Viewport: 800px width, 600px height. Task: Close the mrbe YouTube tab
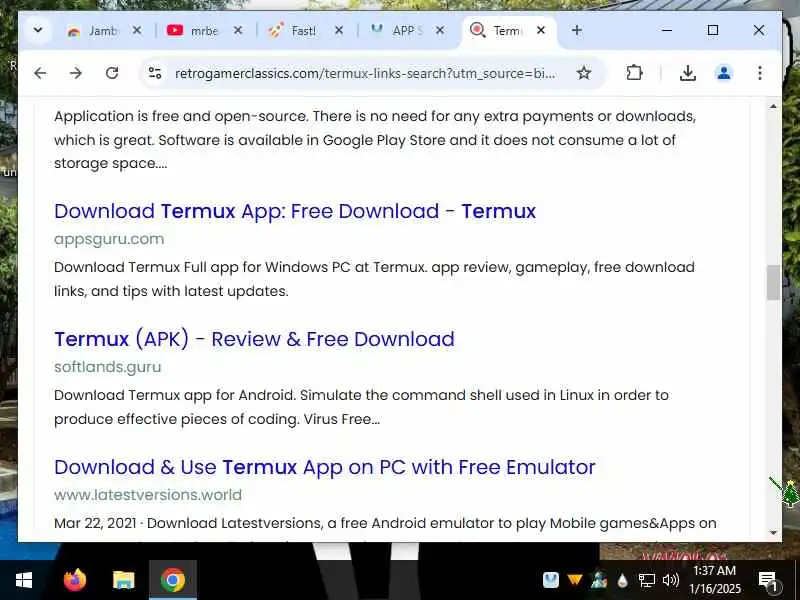238,31
